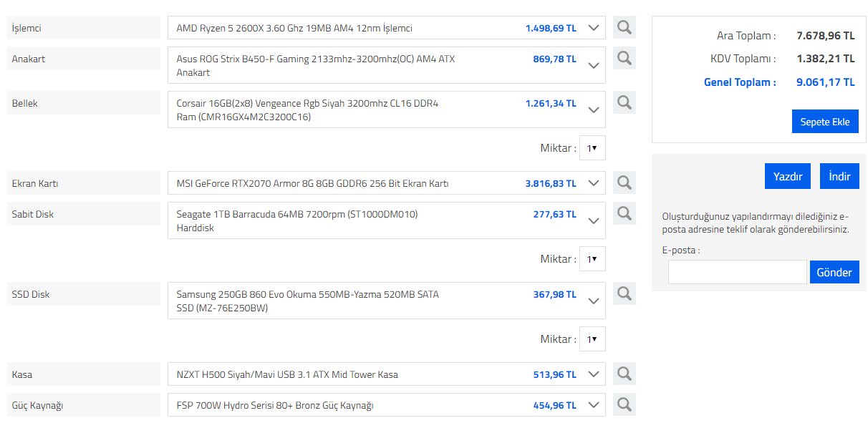Click the magnifier icon for Güç Kaynağı row

[625, 404]
